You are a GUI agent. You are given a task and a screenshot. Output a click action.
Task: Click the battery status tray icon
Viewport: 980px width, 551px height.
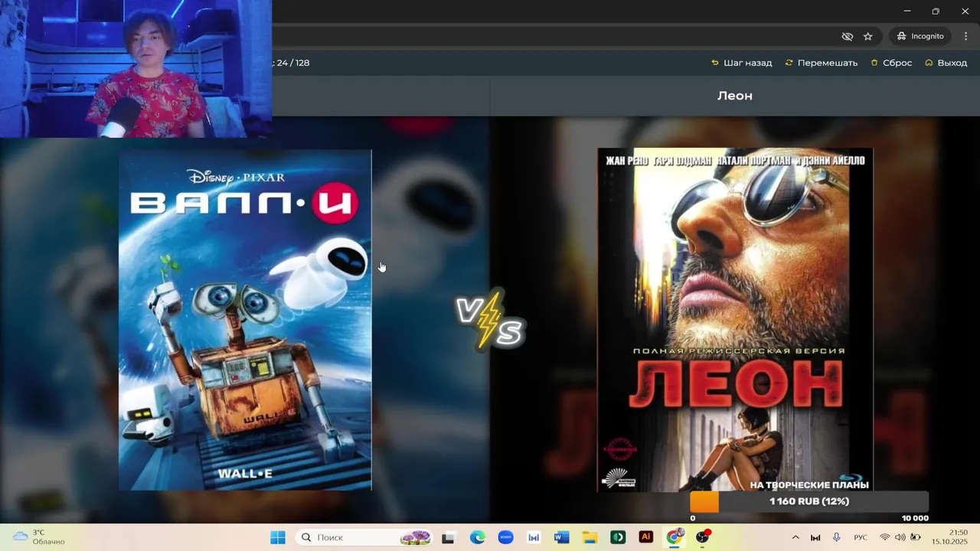click(915, 537)
